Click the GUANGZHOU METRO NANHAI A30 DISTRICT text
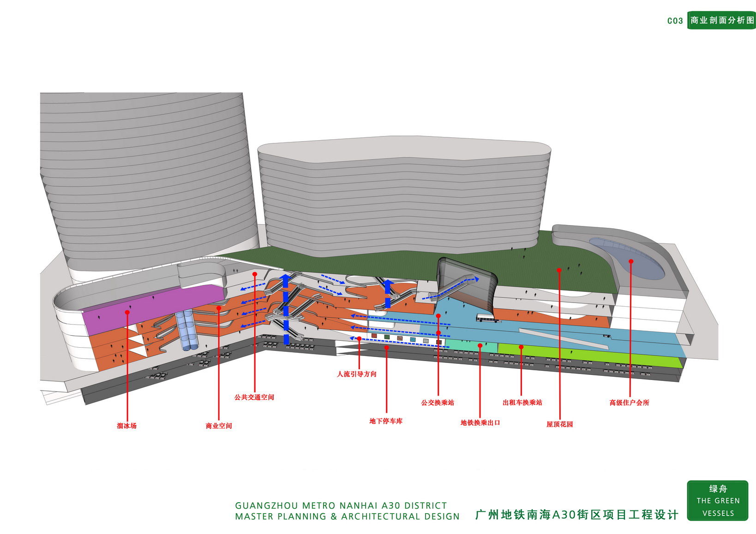The width and height of the screenshot is (756, 534). (341, 506)
